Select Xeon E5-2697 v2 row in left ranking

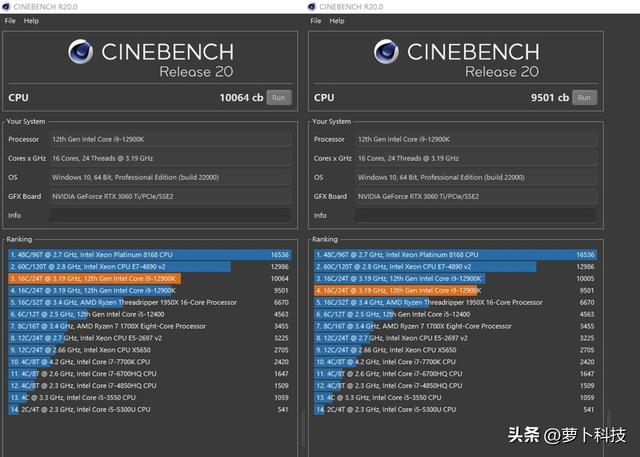click(149, 338)
